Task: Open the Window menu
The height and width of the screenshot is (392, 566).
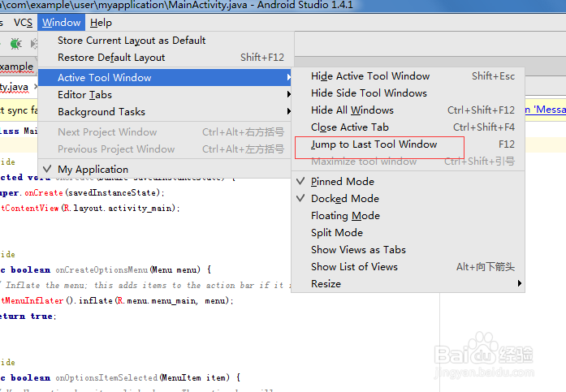Action: tap(62, 23)
